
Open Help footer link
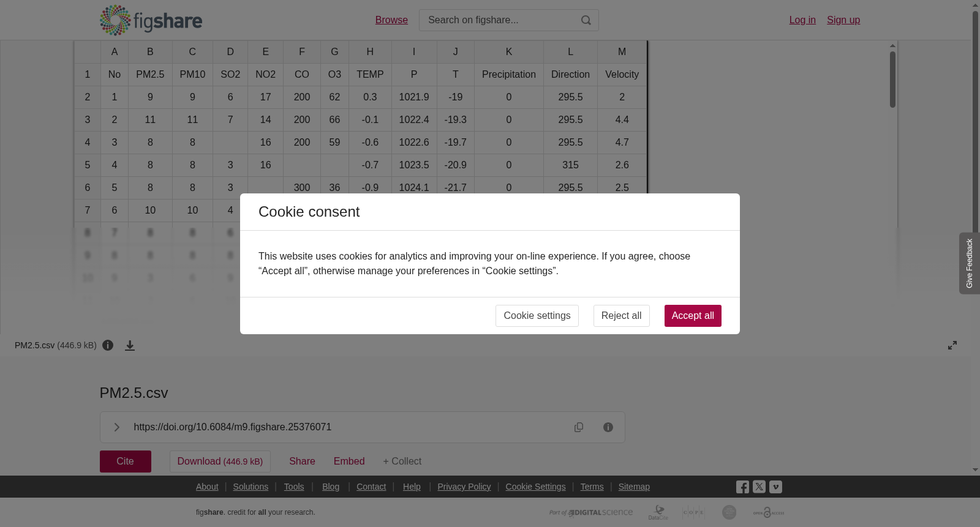(x=412, y=487)
